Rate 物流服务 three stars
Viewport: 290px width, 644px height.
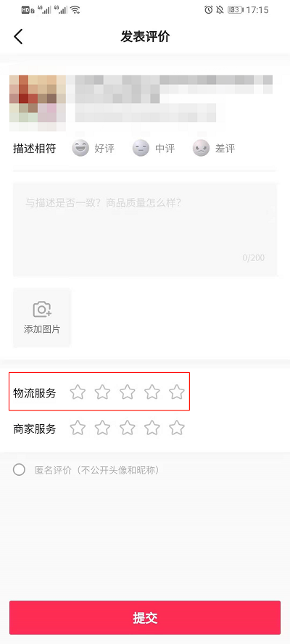[x=128, y=392]
